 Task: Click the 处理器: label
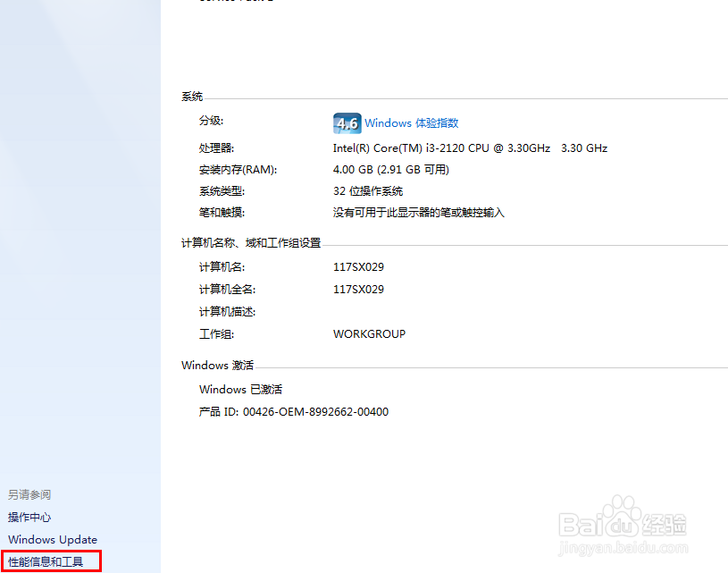pos(216,148)
